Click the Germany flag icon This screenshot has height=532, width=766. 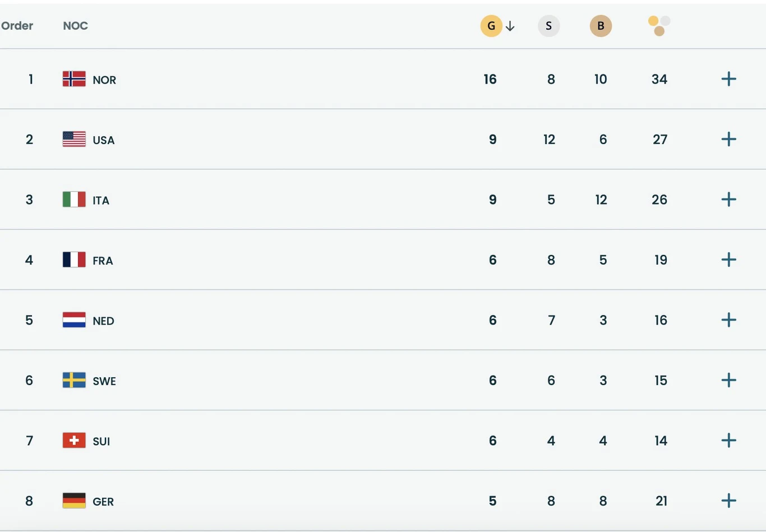click(x=74, y=501)
